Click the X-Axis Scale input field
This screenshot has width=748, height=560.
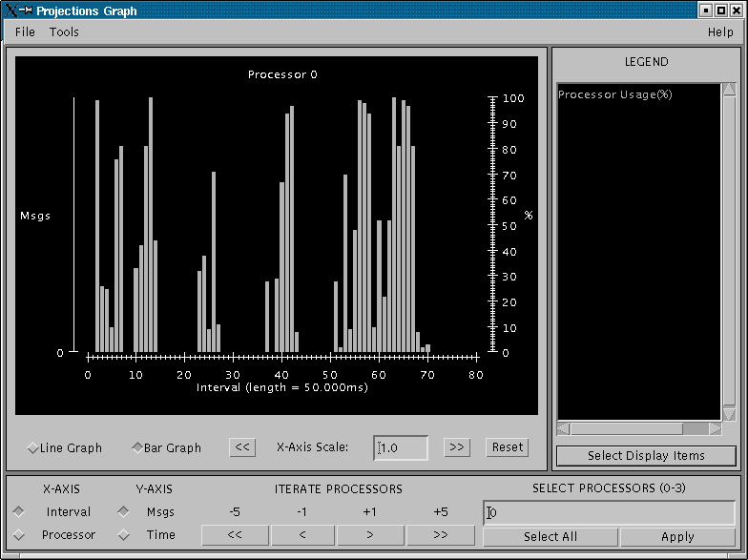pyautogui.click(x=401, y=447)
